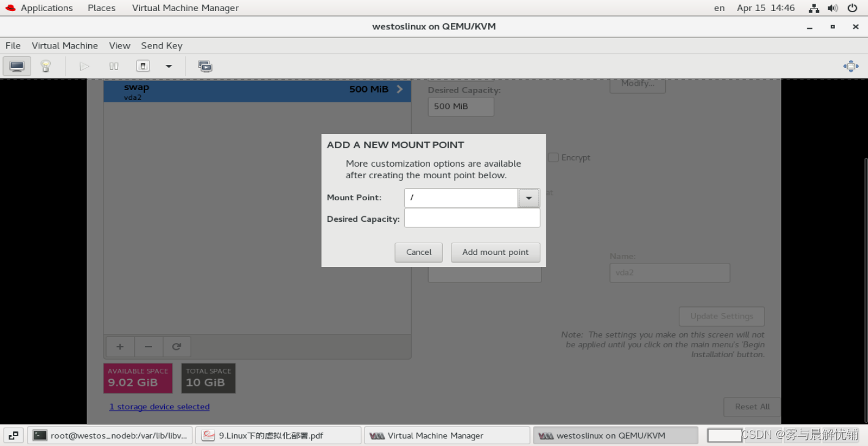This screenshot has height=446, width=868.
Task: Open the Send Key menu
Action: [161, 45]
